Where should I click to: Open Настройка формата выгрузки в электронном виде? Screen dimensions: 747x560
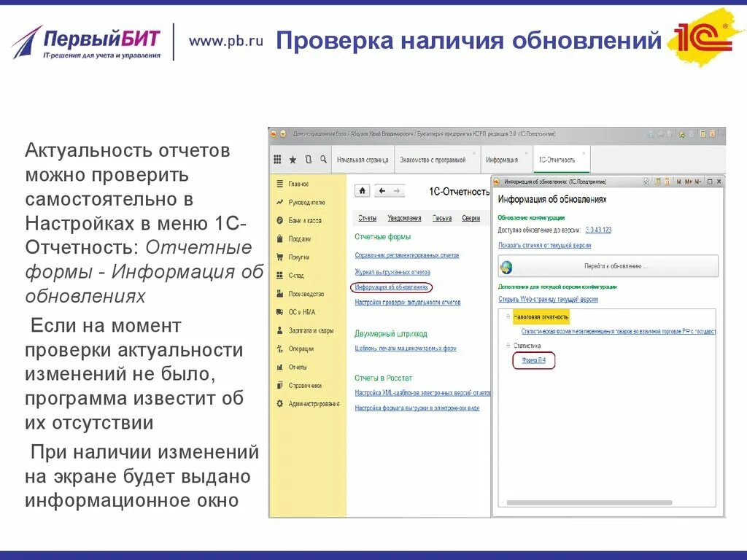pyautogui.click(x=417, y=408)
